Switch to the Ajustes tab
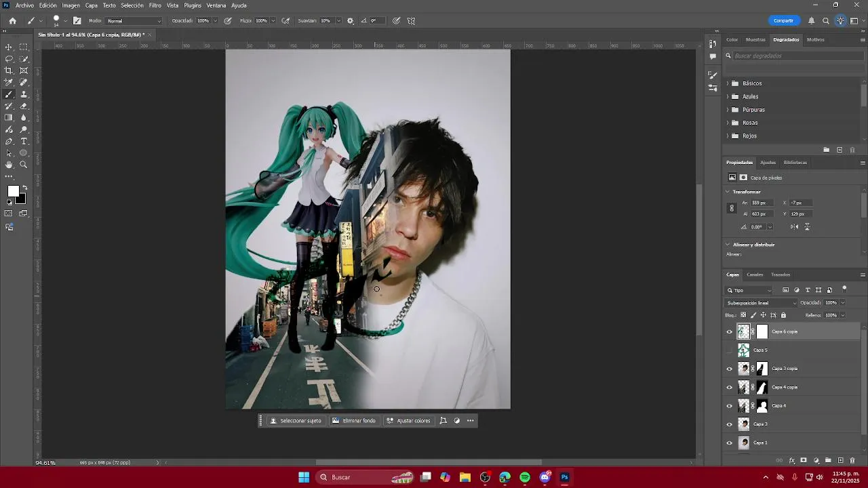Screen dimensions: 868x488 point(768,163)
